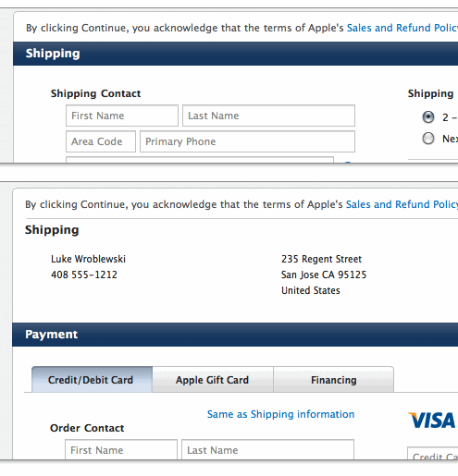The width and height of the screenshot is (458, 476).
Task: Switch to the Apple Gift Card tab
Action: point(213,380)
